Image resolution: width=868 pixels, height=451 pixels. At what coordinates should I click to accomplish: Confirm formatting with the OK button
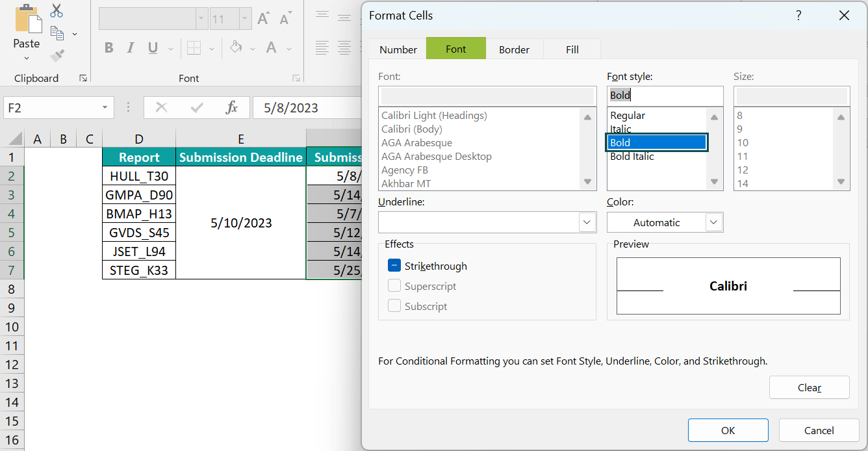(x=728, y=430)
